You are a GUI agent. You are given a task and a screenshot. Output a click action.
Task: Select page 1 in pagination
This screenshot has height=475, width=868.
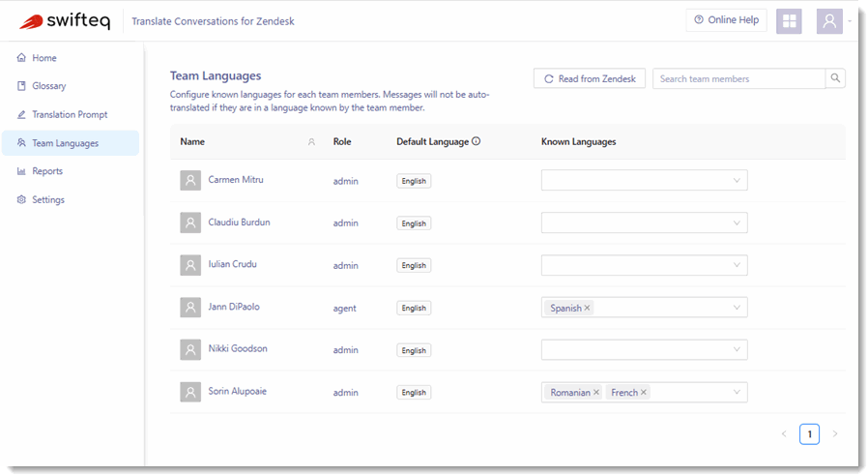point(809,434)
